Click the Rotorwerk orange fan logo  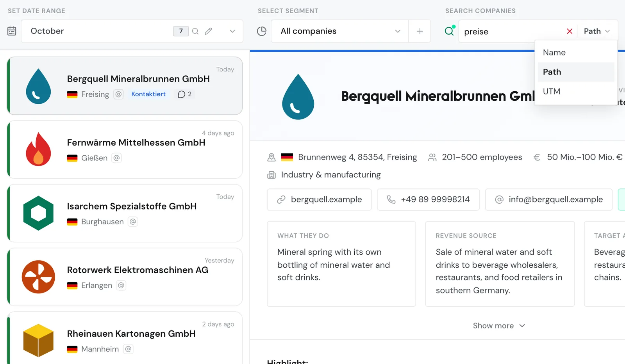click(38, 277)
